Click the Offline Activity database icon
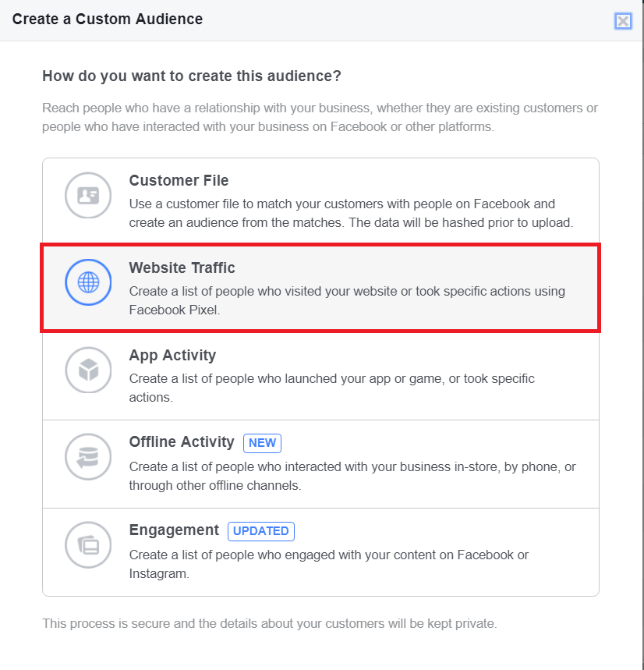Screen dimensions: 644x670 coord(88,457)
